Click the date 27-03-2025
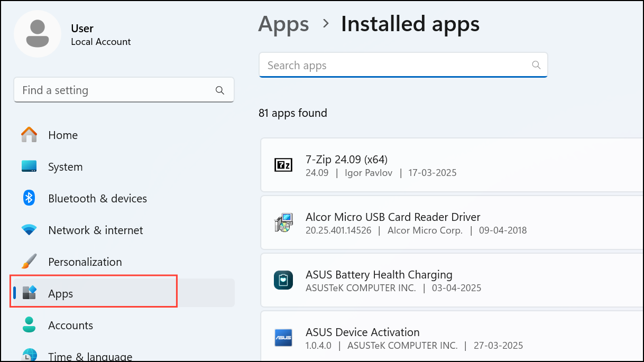 tap(498, 346)
